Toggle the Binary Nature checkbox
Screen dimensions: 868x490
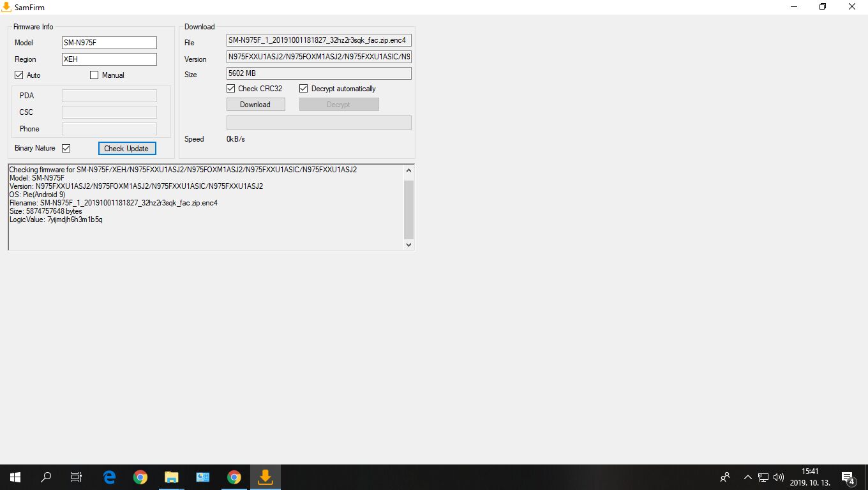point(66,148)
